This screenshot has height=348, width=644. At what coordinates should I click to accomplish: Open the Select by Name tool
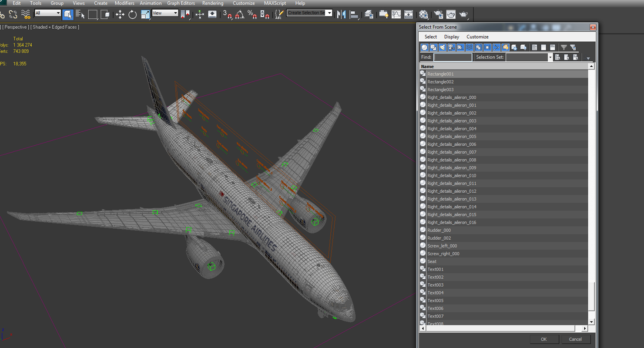tap(80, 14)
